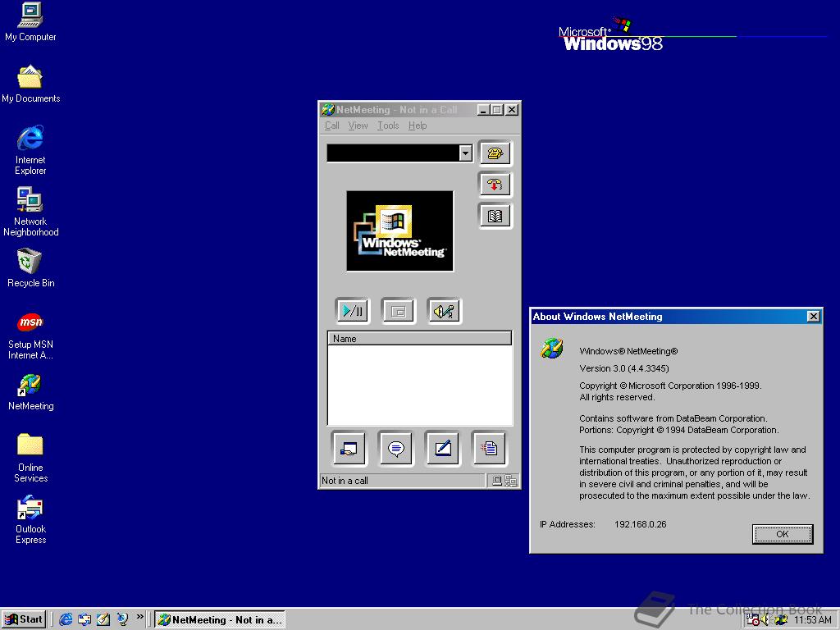Close the About Windows NetMeeting dialog

[813, 317]
